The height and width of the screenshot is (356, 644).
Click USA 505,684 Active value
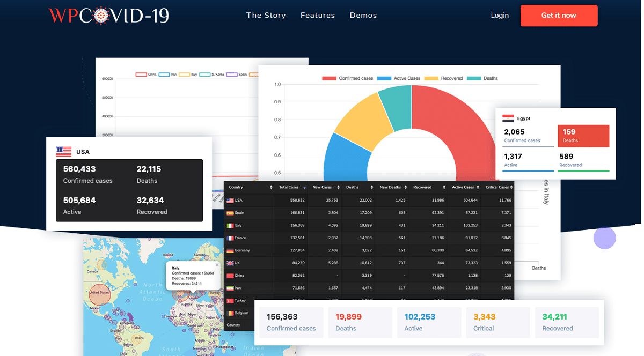(x=79, y=201)
